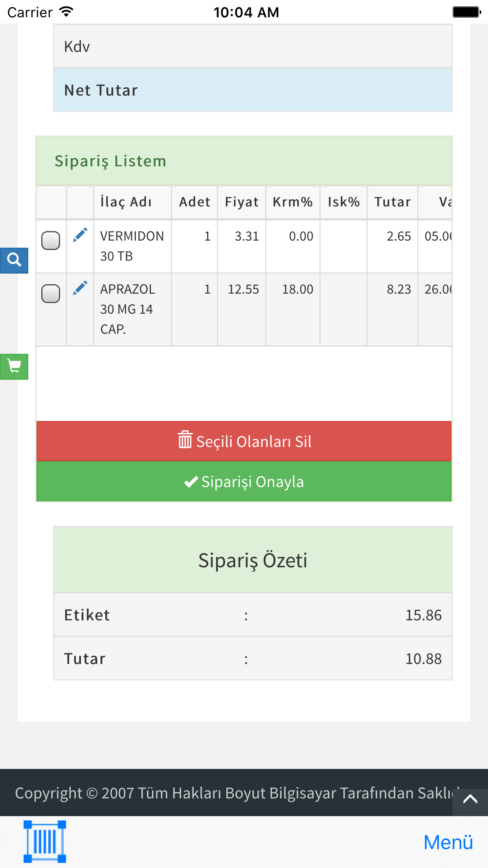Confirm order with Siparişi Onayla
488x868 pixels.
coord(244,481)
